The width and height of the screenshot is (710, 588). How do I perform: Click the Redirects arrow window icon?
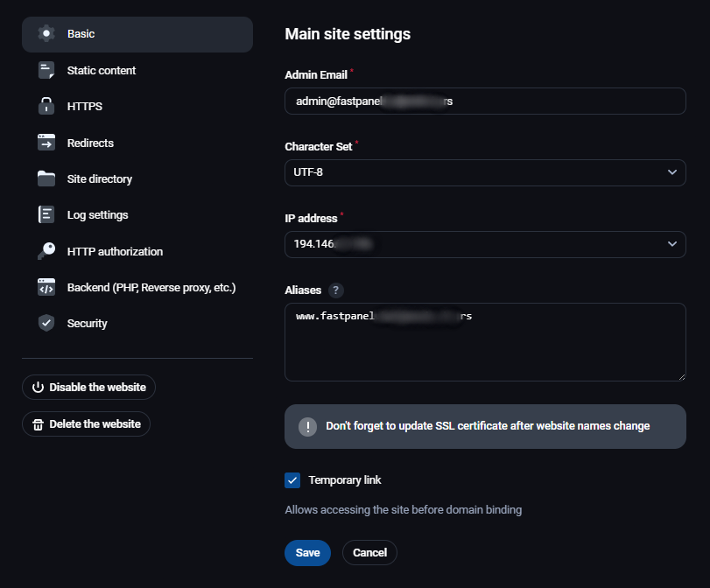tap(46, 143)
